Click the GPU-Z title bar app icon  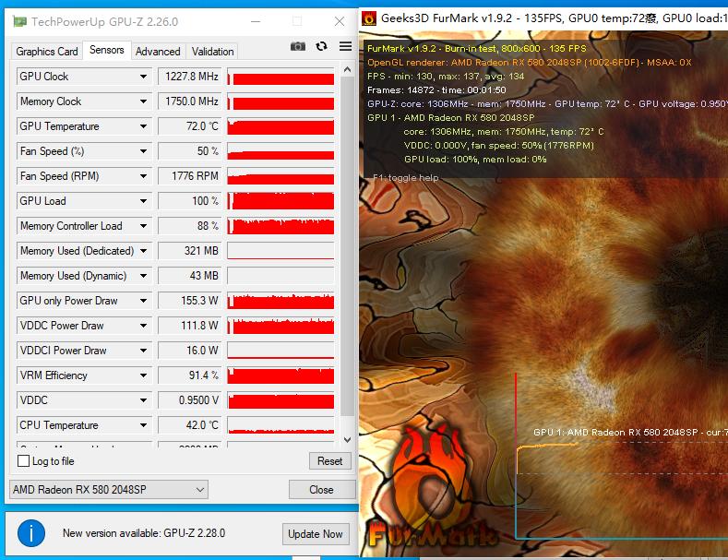point(19,21)
